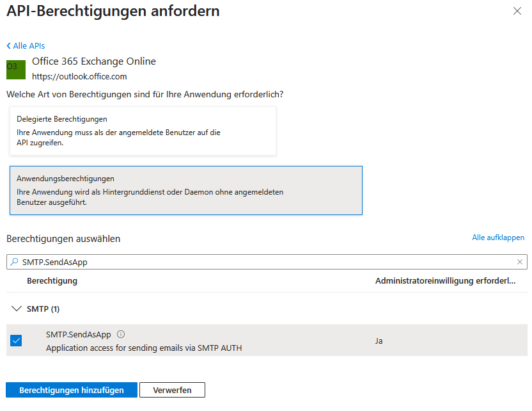Viewport: 532px width, 411px height.
Task: Click the Ja value in SMTP.SendAsApp row
Action: point(379,341)
